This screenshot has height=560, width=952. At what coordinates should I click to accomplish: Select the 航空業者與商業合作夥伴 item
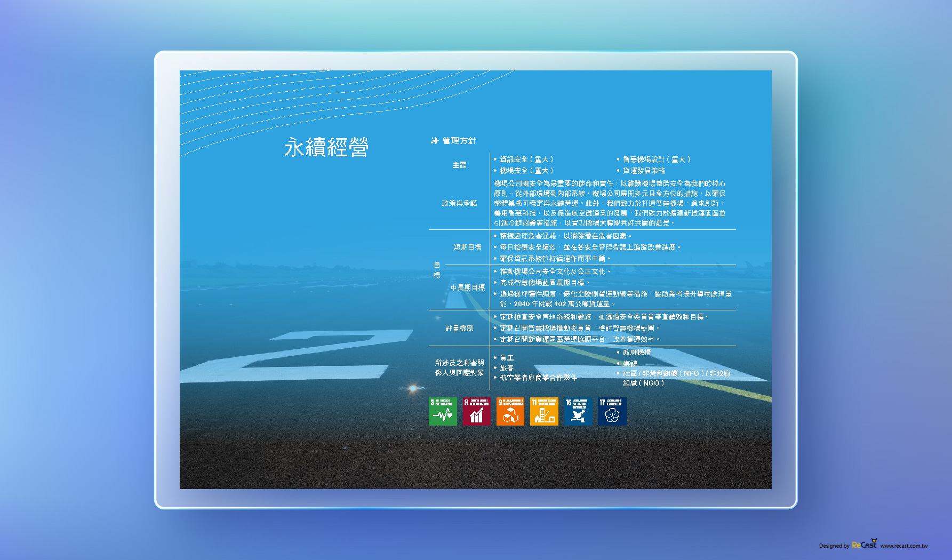(x=535, y=378)
